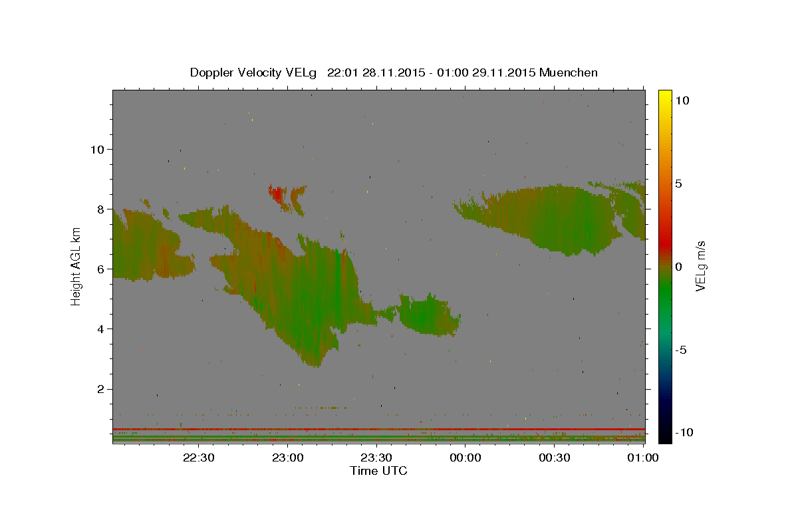Click the height tick label 8
The width and height of the screenshot is (798, 532).
tap(100, 209)
